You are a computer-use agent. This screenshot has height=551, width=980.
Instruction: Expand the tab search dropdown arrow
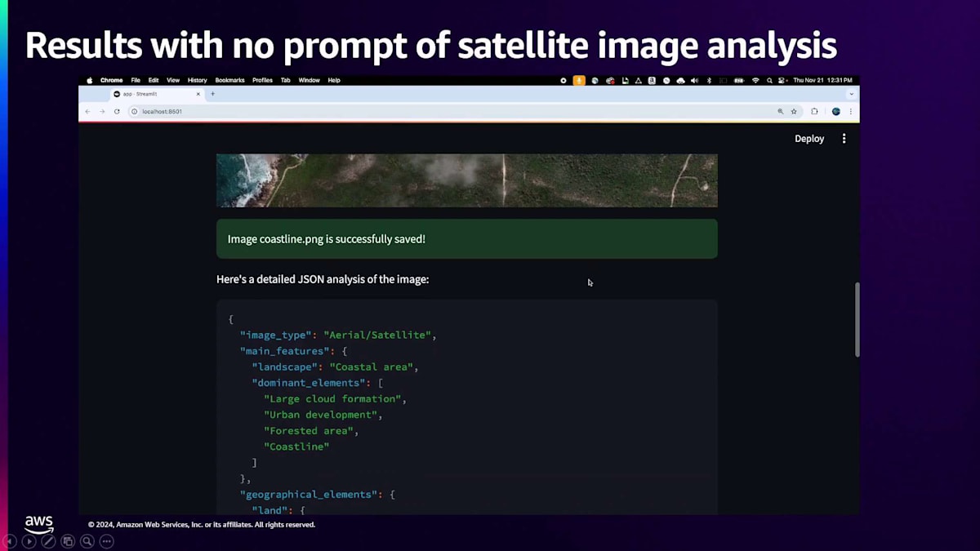(851, 94)
